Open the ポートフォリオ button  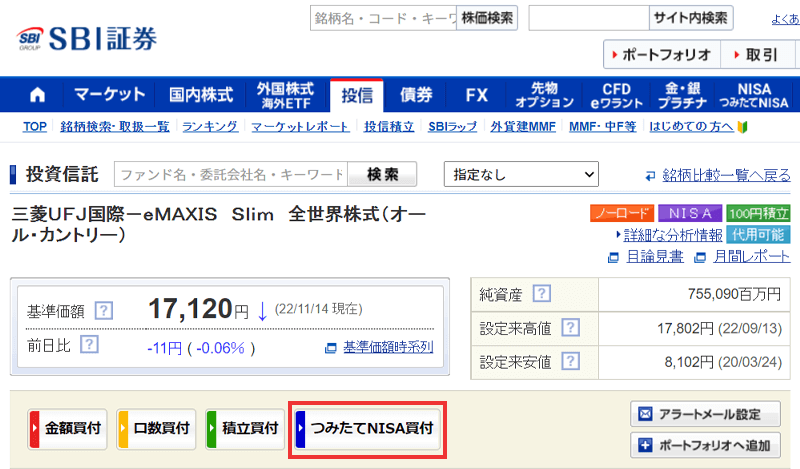pos(662,54)
